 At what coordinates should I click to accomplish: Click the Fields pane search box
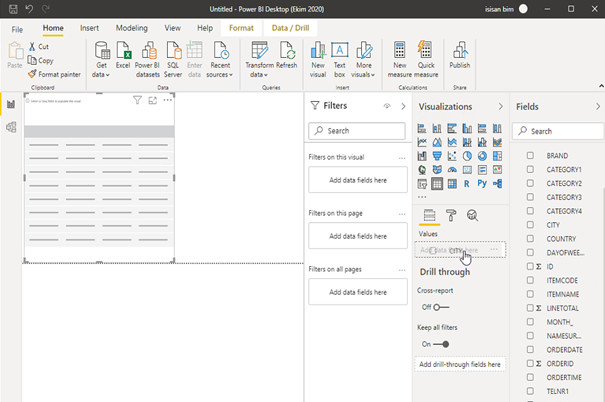point(558,131)
